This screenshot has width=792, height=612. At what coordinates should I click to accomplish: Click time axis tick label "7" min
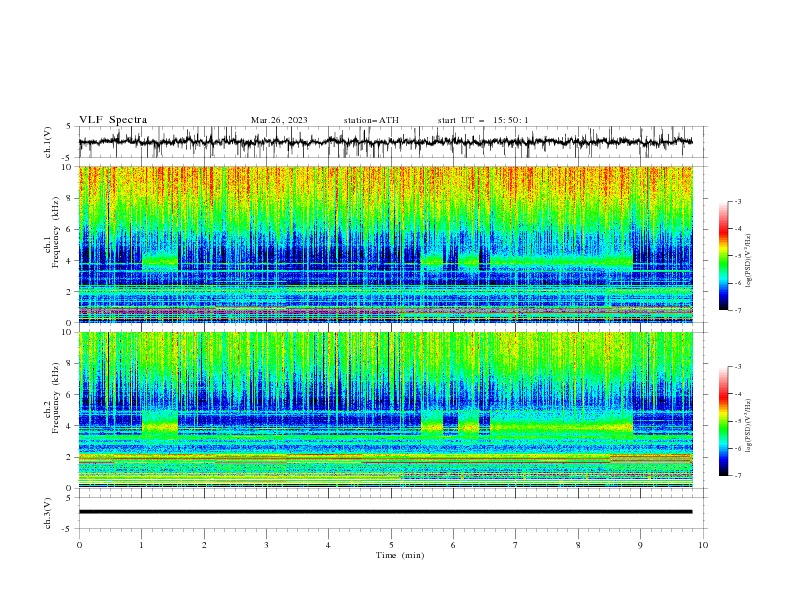(516, 545)
